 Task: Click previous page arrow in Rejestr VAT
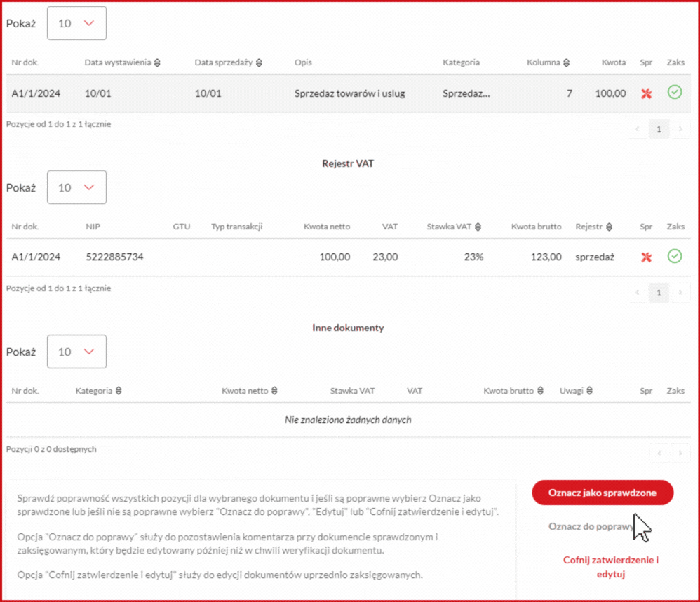[638, 293]
